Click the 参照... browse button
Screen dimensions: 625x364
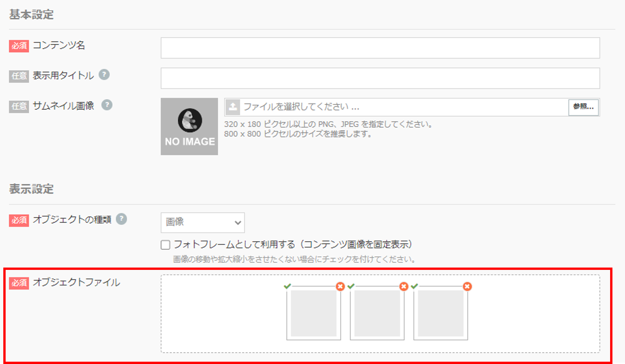point(583,107)
